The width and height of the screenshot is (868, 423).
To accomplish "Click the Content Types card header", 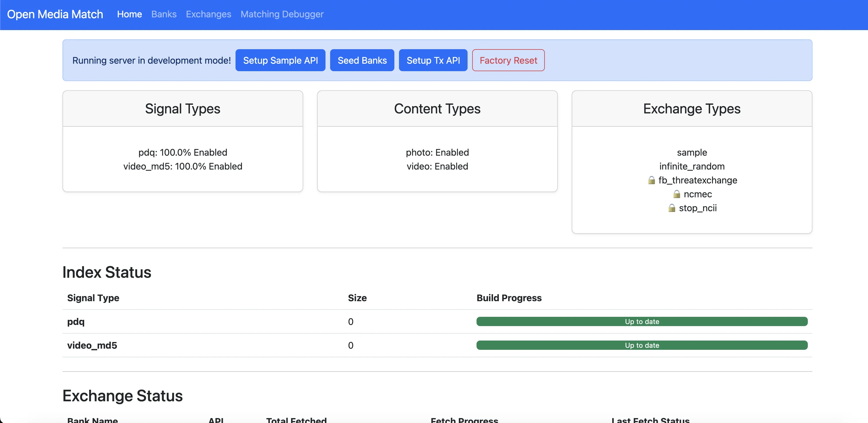I will (437, 108).
